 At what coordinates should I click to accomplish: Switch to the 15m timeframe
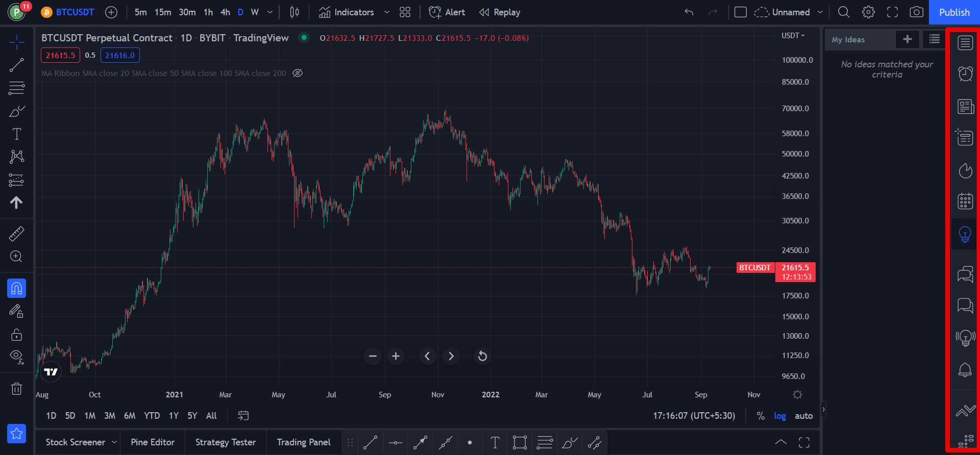(x=163, y=12)
